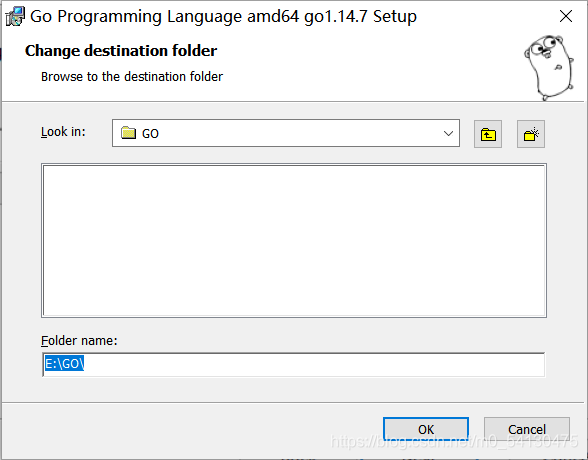The height and width of the screenshot is (460, 588).
Task: Close the Go Setup dialog
Action: 566,16
